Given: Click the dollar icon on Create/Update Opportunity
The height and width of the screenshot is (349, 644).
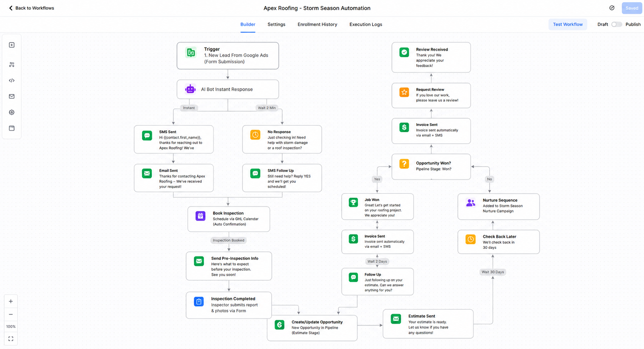Looking at the screenshot, I should point(280,325).
